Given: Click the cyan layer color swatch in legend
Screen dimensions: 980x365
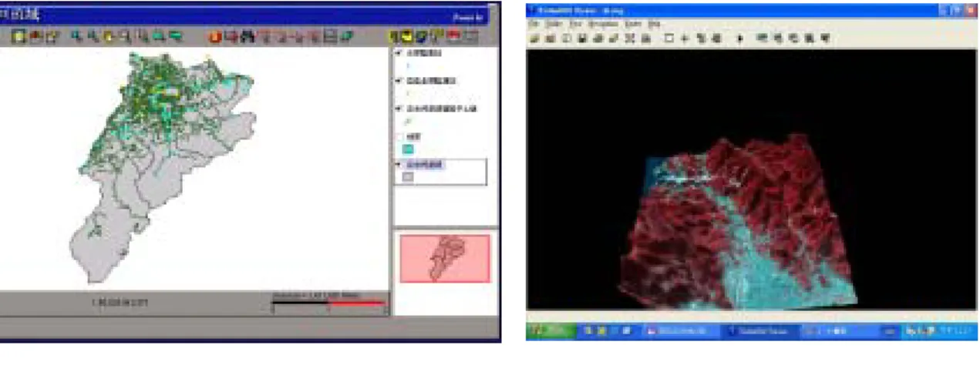Looking at the screenshot, I should click(409, 149).
